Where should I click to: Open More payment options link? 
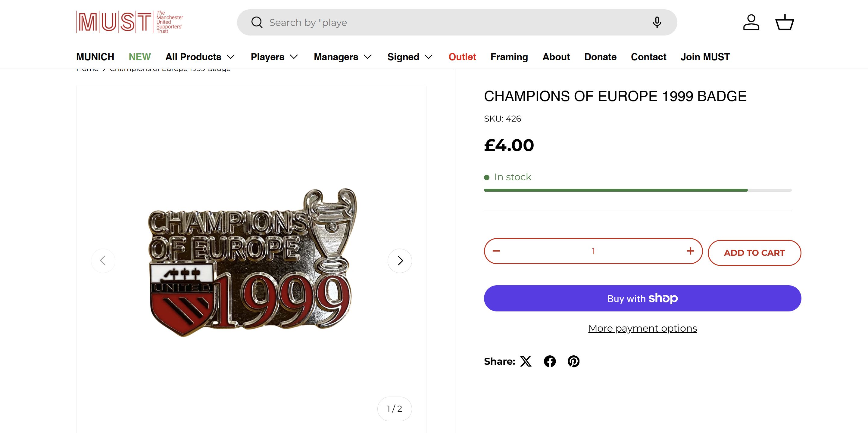[642, 328]
